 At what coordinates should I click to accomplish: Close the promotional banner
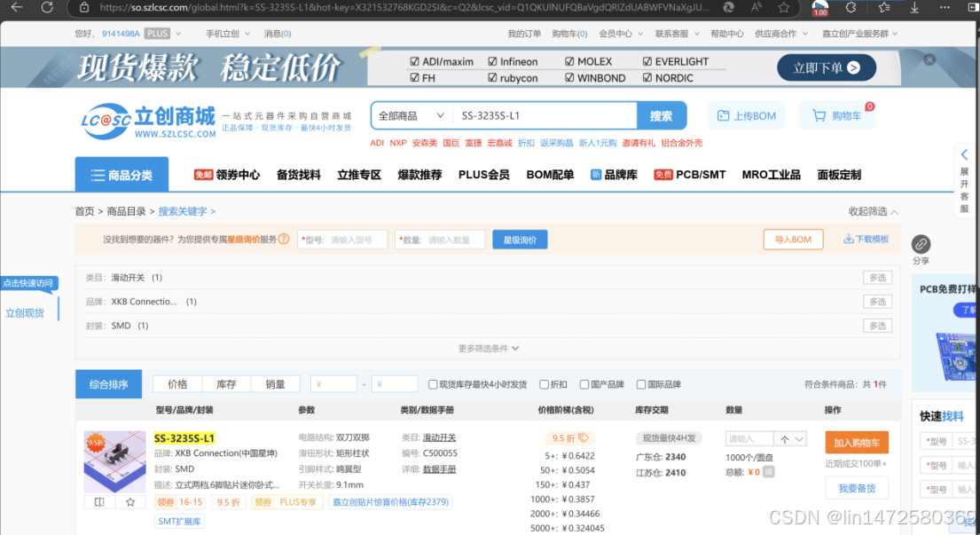click(x=929, y=59)
